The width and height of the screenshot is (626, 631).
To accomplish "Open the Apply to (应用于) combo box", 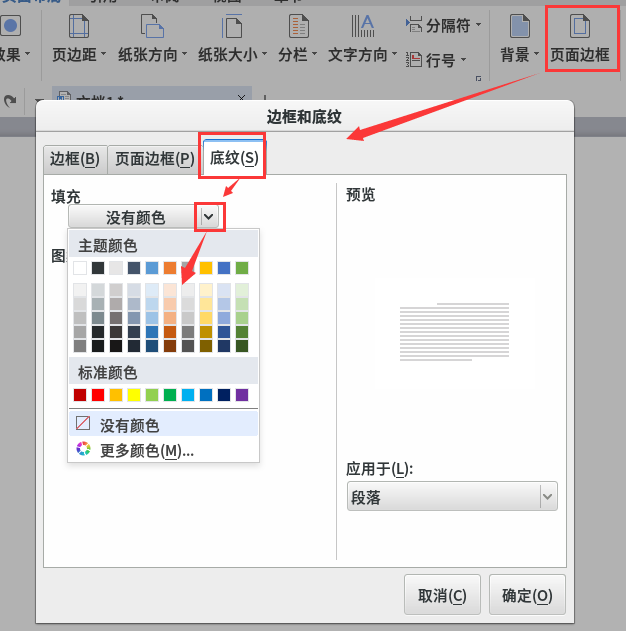I will [450, 497].
